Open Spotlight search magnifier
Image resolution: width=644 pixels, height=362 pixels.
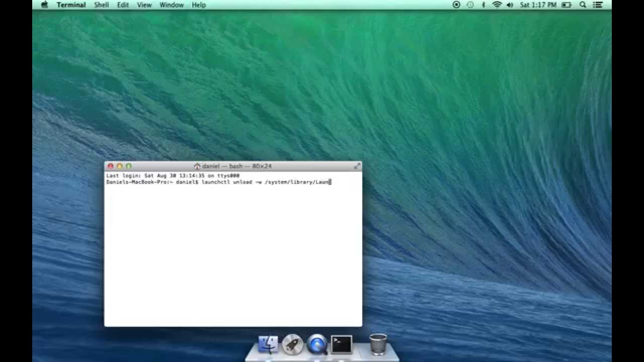coord(583,5)
